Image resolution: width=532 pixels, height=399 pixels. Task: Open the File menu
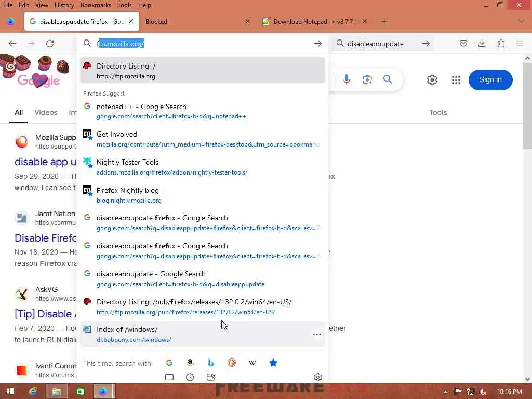[7, 5]
